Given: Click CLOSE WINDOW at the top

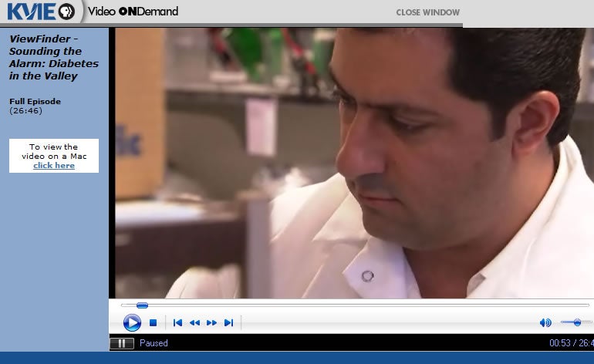Looking at the screenshot, I should click(427, 12).
